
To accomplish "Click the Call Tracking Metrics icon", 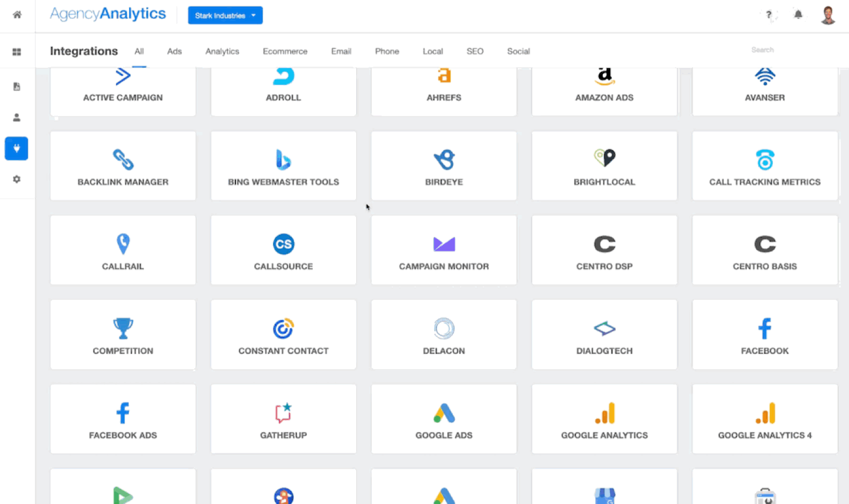I will point(765,160).
